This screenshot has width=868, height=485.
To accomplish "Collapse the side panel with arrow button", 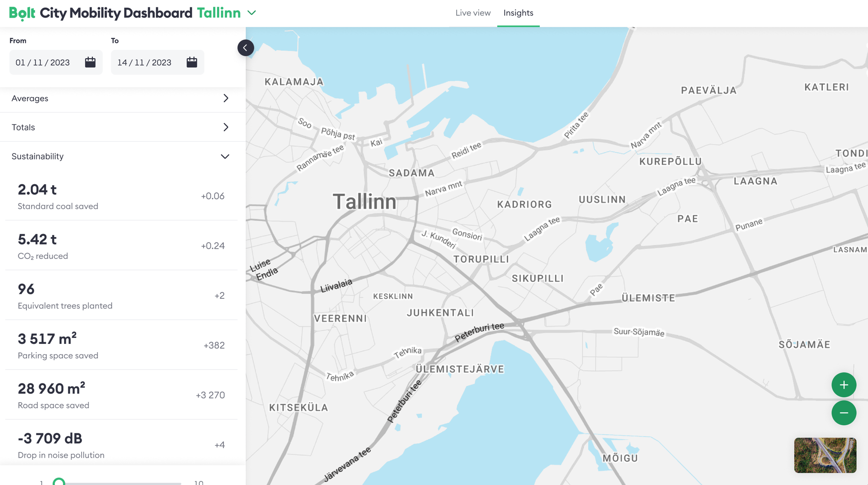I will (246, 48).
